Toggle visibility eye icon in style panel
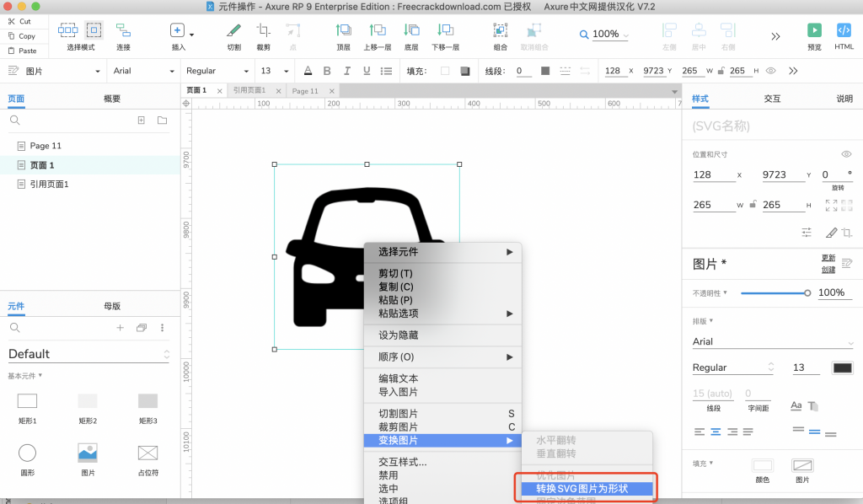This screenshot has height=504, width=863. (846, 154)
